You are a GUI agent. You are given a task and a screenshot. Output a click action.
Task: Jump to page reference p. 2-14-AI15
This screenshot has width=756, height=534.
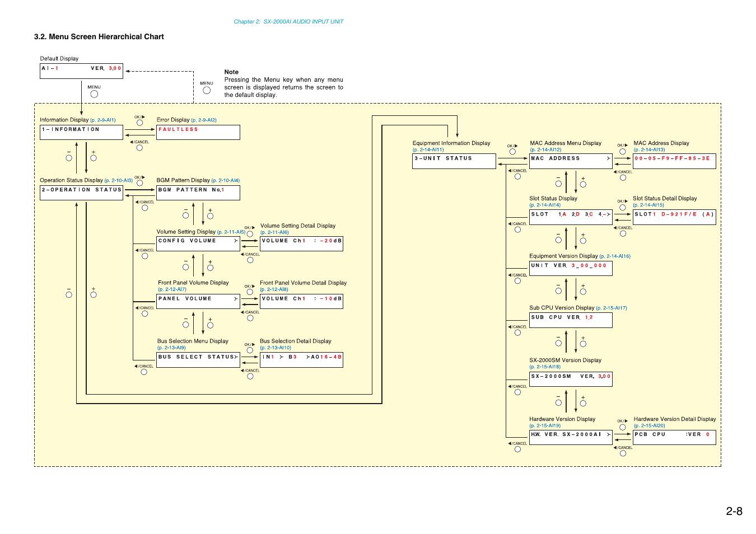click(648, 205)
